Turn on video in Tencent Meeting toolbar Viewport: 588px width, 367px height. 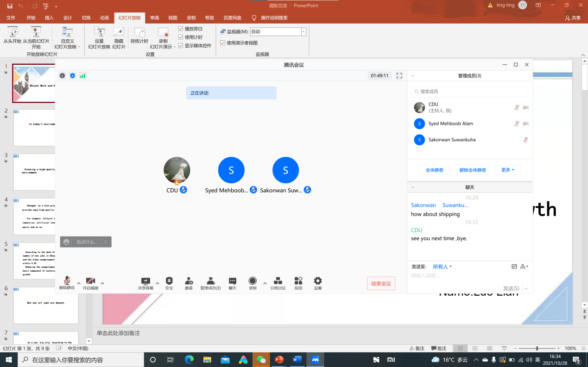pyautogui.click(x=90, y=280)
